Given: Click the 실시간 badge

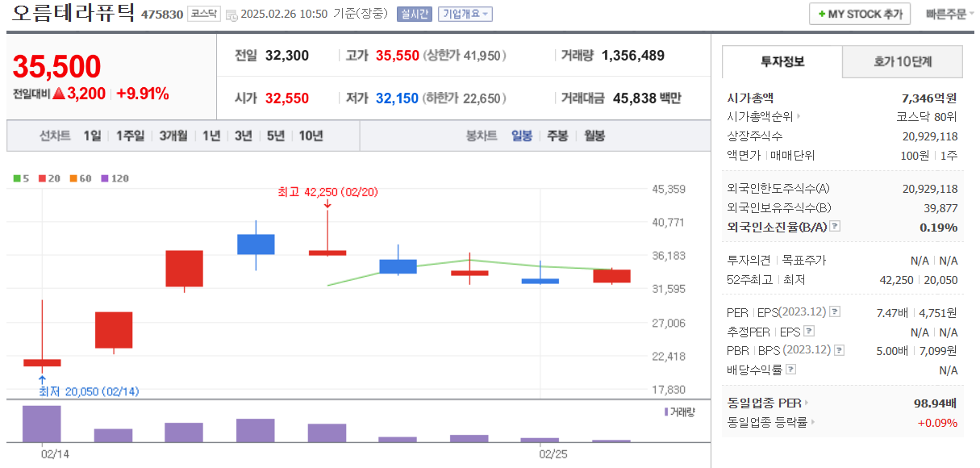Looking at the screenshot, I should pos(413,14).
